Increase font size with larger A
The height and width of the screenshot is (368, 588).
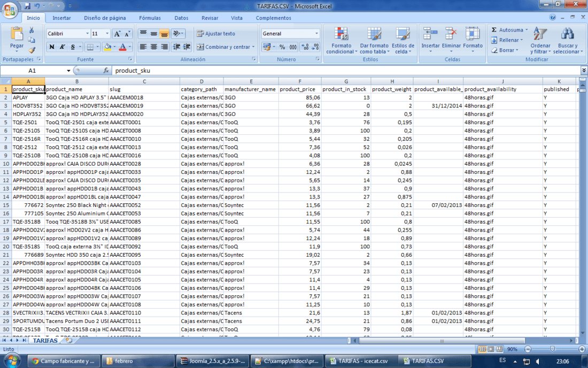118,34
